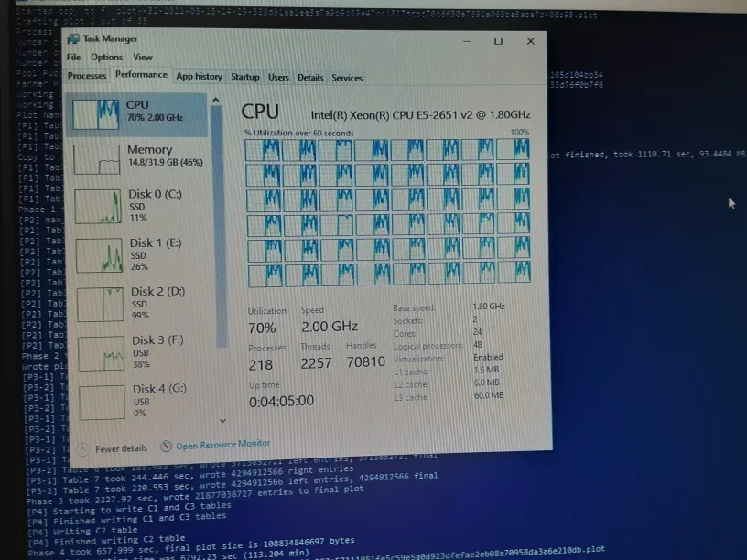747x560 pixels.
Task: Click the last logical processor graph in the top row
Action: [x=513, y=148]
